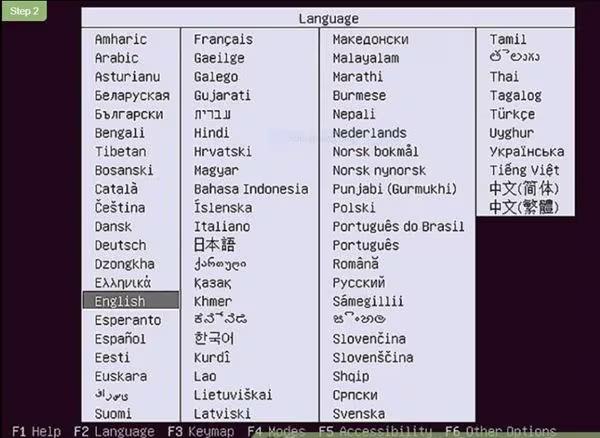The height and width of the screenshot is (438, 600).
Task: Pick Türkçe from the language list
Action: pyautogui.click(x=512, y=114)
